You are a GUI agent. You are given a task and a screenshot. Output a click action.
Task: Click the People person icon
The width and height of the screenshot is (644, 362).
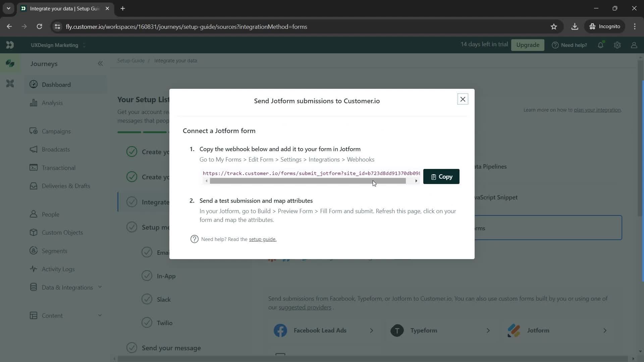(34, 214)
